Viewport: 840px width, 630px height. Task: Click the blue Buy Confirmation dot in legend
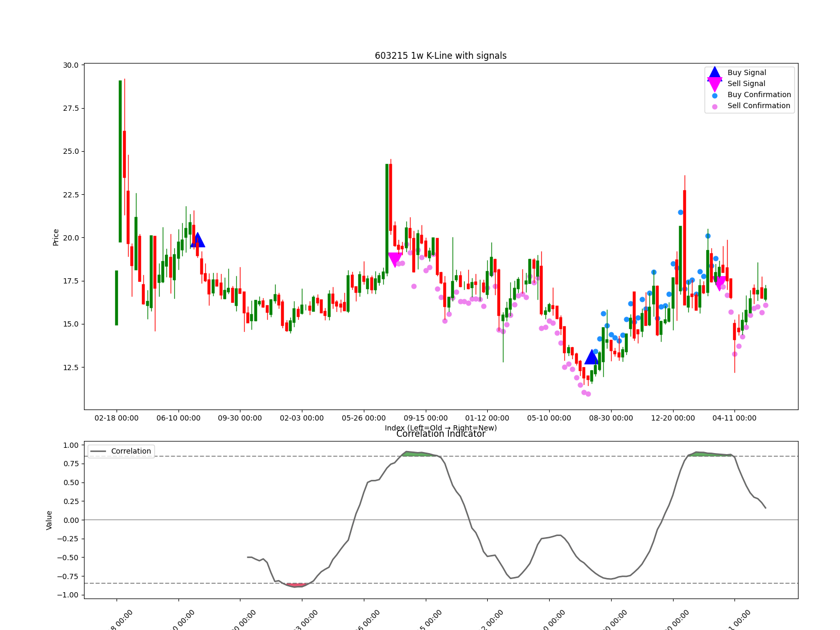click(x=715, y=96)
